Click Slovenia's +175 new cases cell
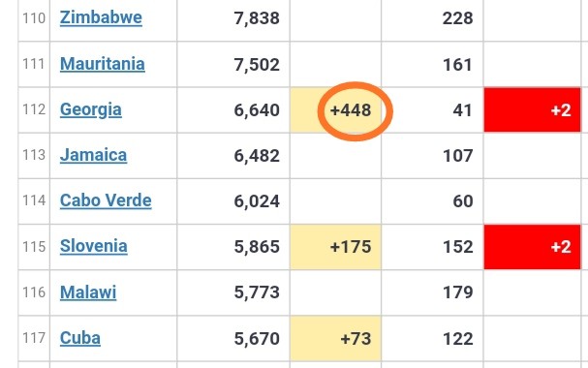Screen dimensions: 588x368 pos(335,247)
